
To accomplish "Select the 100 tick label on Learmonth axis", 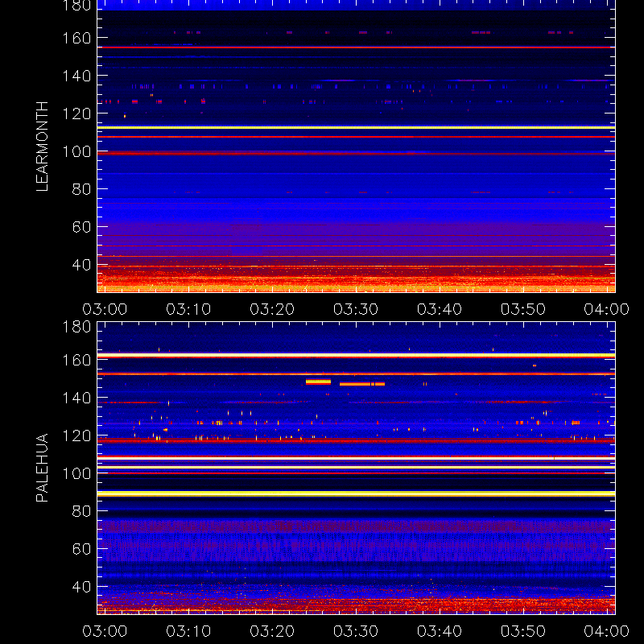I will point(76,151).
